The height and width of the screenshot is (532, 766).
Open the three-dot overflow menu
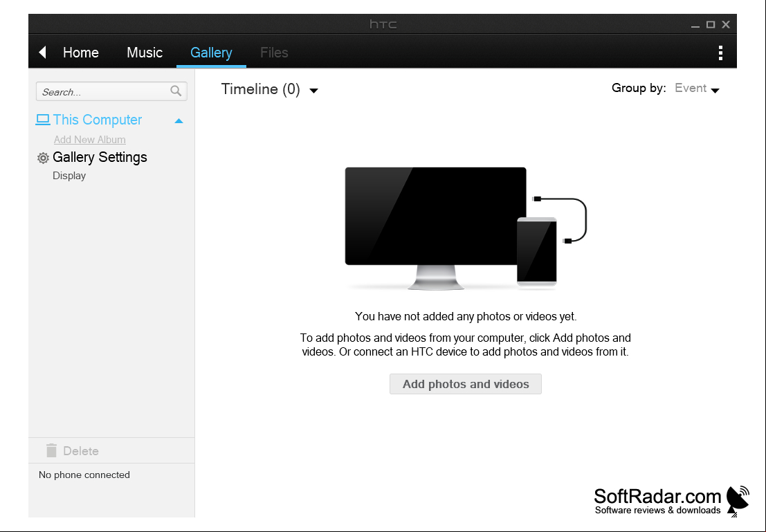pos(720,53)
